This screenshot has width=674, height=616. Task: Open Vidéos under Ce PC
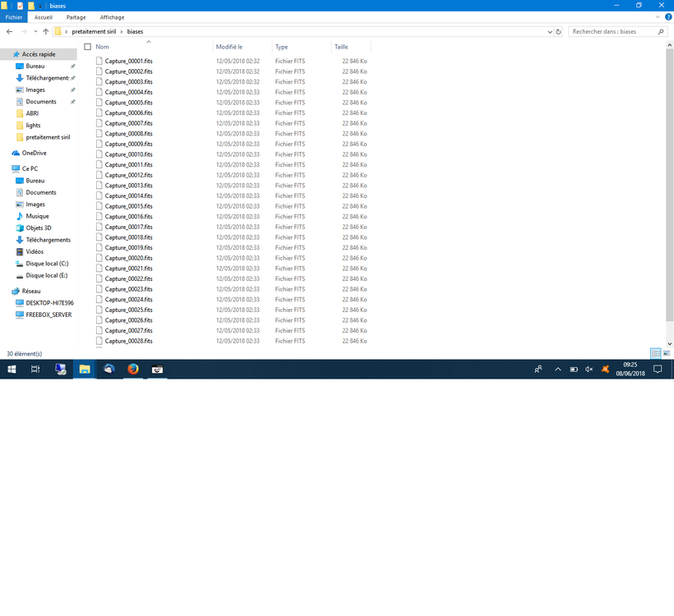[35, 251]
